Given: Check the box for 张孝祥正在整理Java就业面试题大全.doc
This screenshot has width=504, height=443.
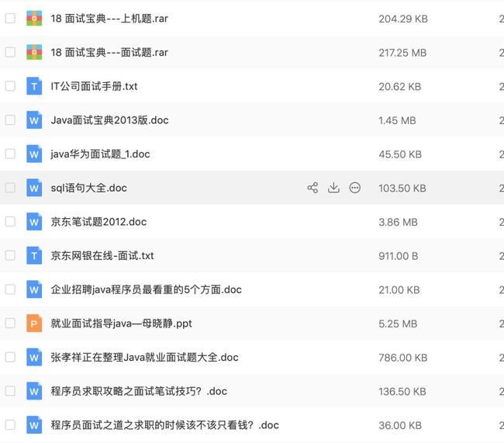Looking at the screenshot, I should pos(10,357).
